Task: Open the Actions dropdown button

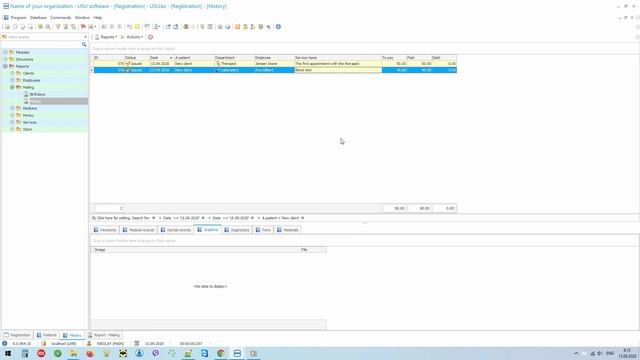Action: 131,37
